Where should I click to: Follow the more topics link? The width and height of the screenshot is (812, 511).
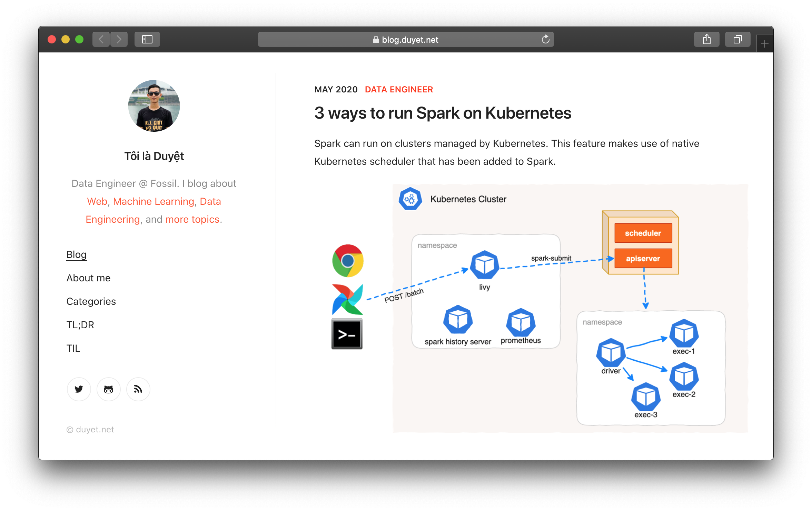[x=192, y=219]
